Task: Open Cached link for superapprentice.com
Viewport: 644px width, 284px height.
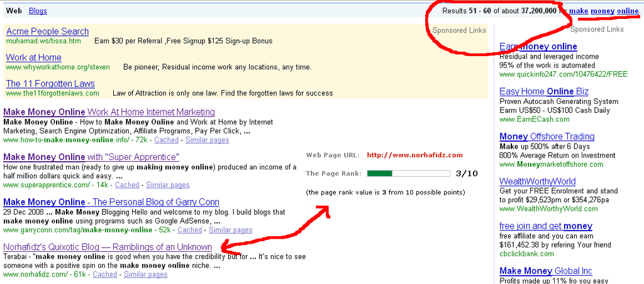Action: click(127, 185)
